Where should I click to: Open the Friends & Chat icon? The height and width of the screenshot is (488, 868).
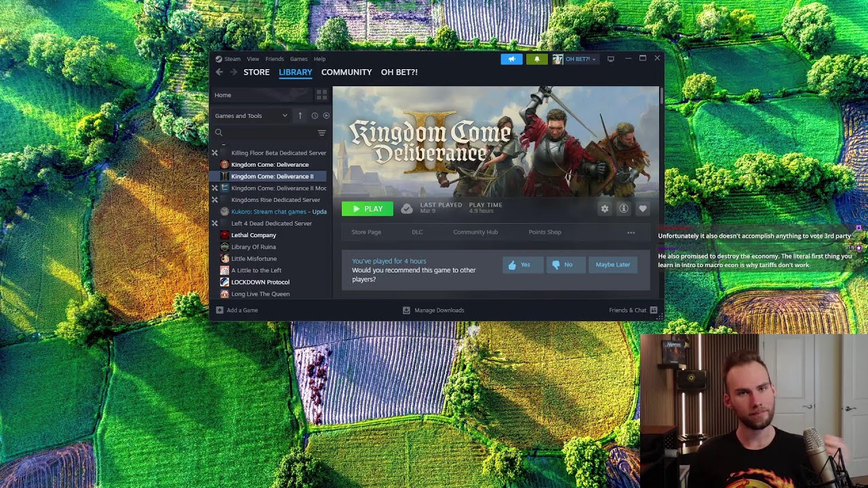(654, 310)
